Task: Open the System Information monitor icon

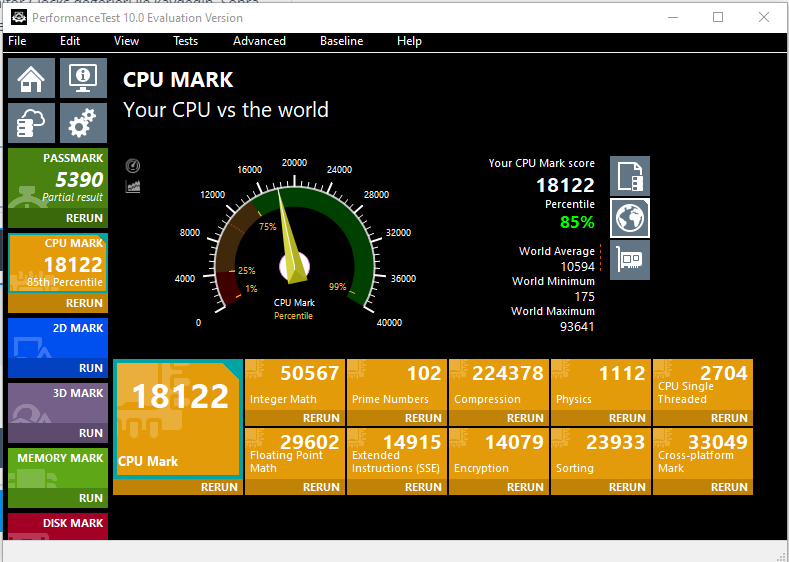Action: tap(83, 78)
